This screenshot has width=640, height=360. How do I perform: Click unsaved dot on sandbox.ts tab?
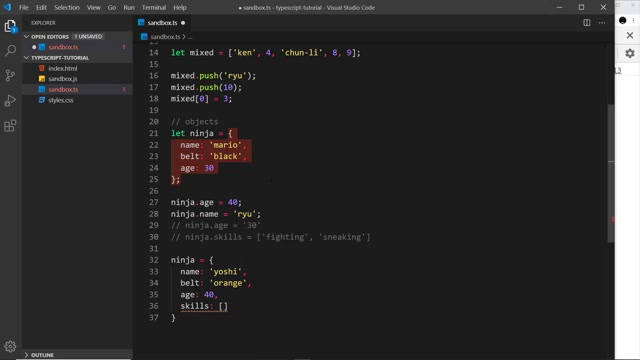click(x=183, y=23)
